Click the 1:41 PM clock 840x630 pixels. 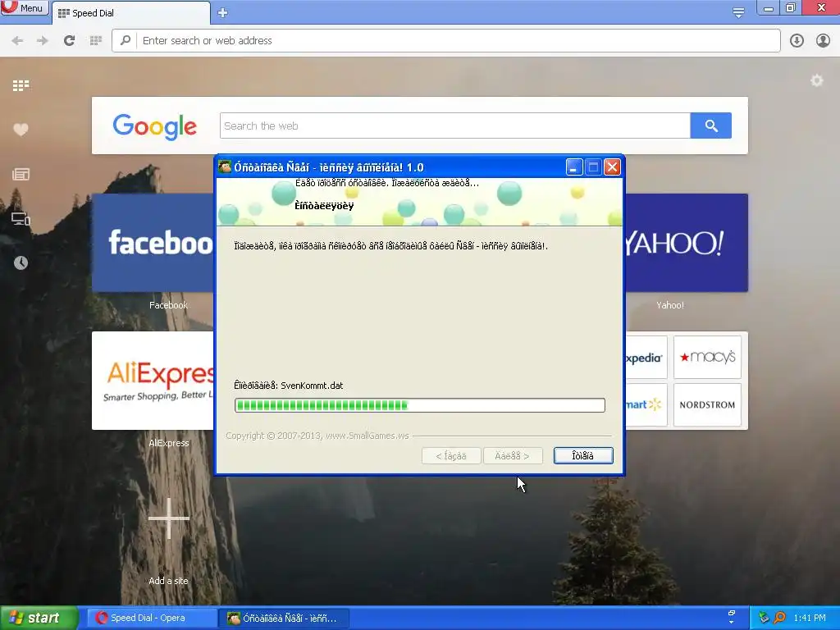810,619
